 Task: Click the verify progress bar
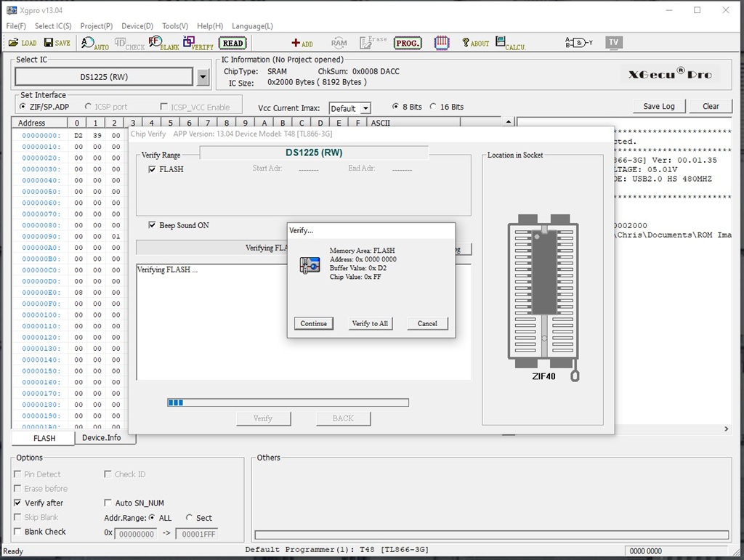pos(288,402)
